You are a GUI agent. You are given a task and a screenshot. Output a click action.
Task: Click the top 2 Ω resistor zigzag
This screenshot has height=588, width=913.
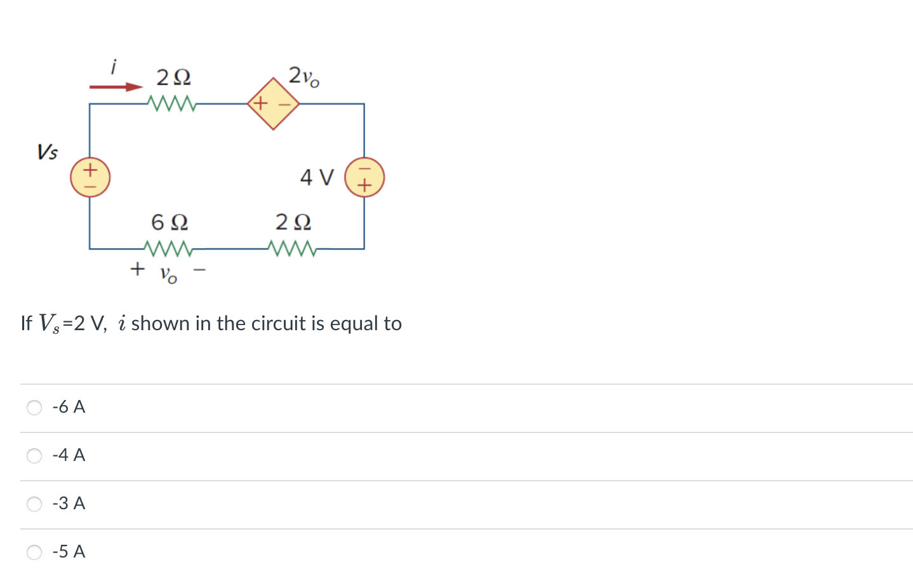click(x=171, y=103)
